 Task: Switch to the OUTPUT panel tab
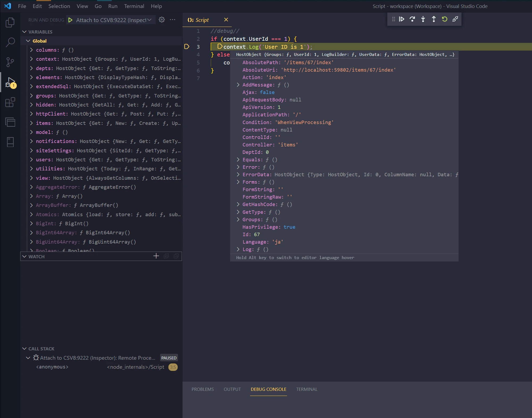click(x=232, y=389)
